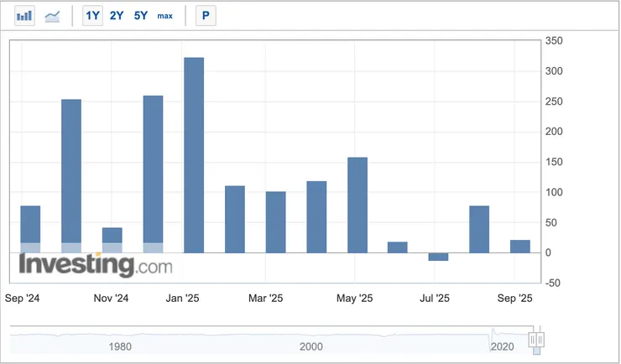The width and height of the screenshot is (621, 364).
Task: Click the 'Jul '25' axis label
Action: click(435, 299)
